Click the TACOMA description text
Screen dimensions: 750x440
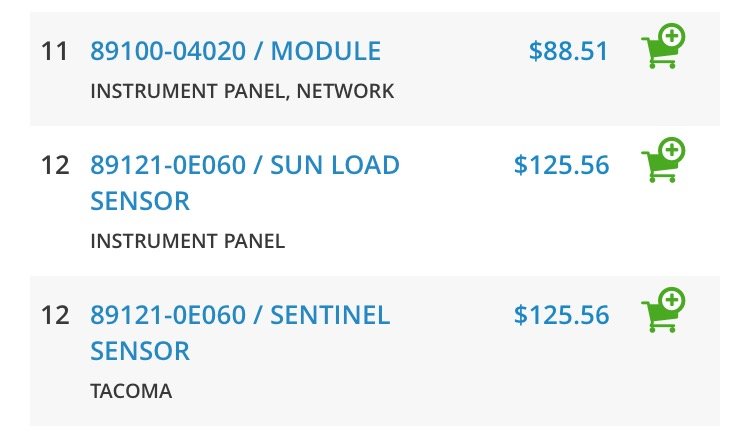[131, 391]
